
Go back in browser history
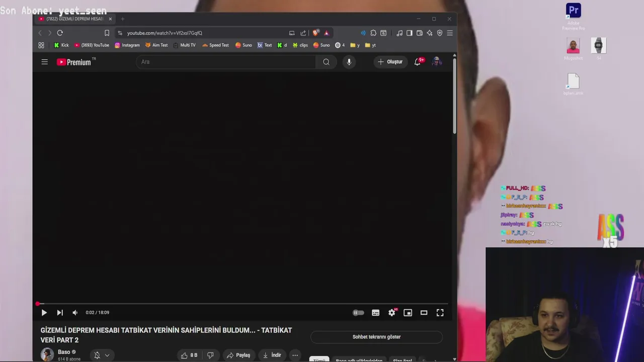pos(40,33)
